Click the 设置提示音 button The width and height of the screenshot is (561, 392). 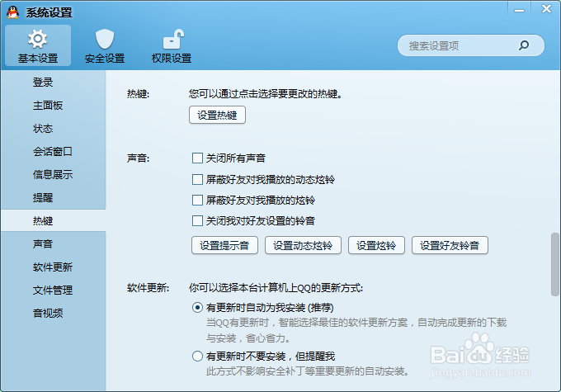[224, 245]
